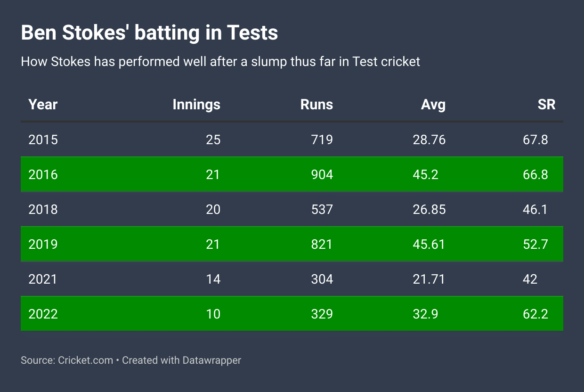Click the Innings column header
584x392 pixels.
(x=196, y=104)
